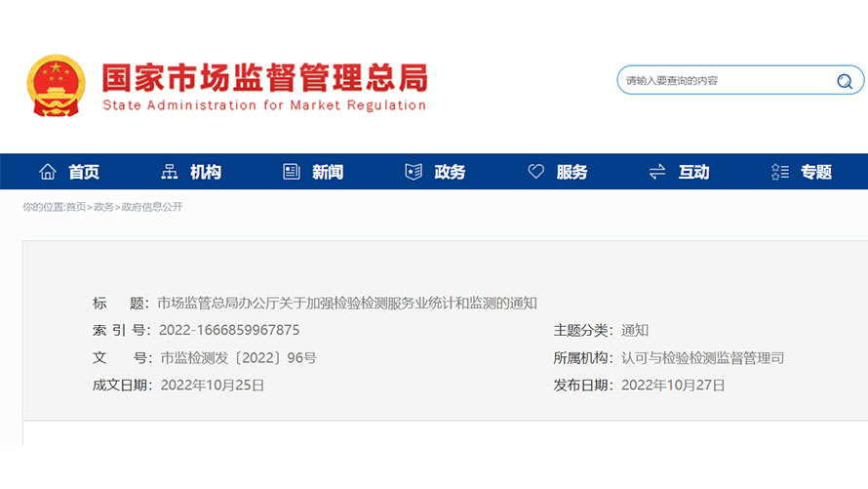This screenshot has width=868, height=489.
Task: Click the star list icon beside 专题
Action: 779,172
